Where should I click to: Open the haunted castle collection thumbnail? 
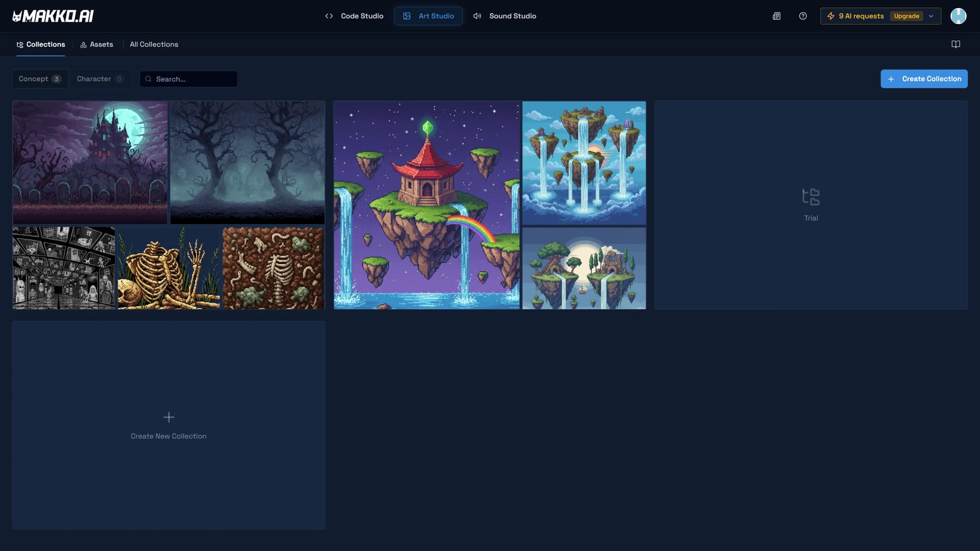90,163
